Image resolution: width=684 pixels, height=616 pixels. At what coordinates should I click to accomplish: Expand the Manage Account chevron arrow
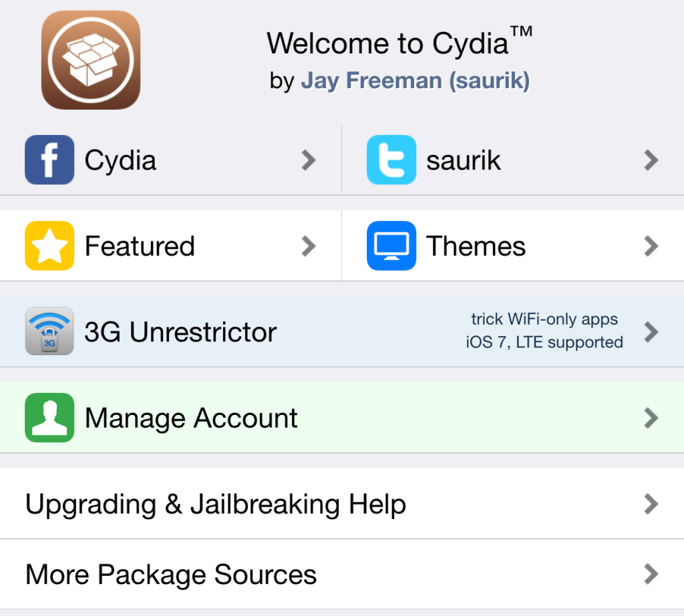pos(650,418)
